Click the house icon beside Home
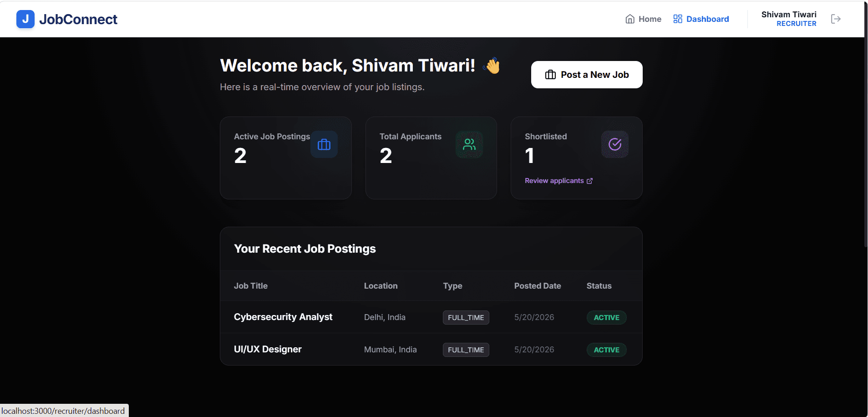The height and width of the screenshot is (417, 868). tap(630, 19)
